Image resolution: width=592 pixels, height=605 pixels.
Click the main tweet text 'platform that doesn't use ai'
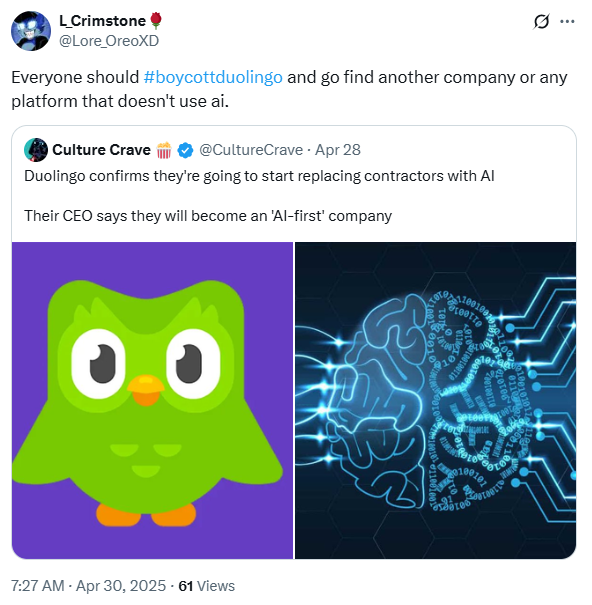point(120,101)
